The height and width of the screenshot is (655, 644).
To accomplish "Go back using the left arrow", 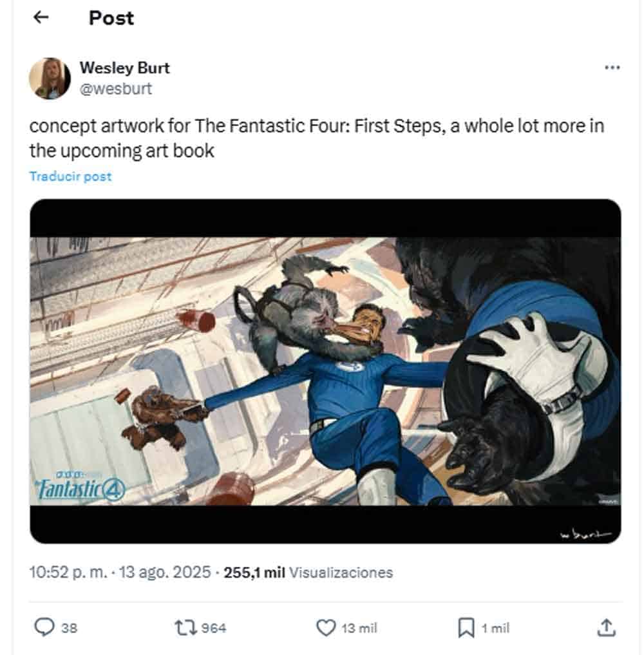I will [x=41, y=18].
